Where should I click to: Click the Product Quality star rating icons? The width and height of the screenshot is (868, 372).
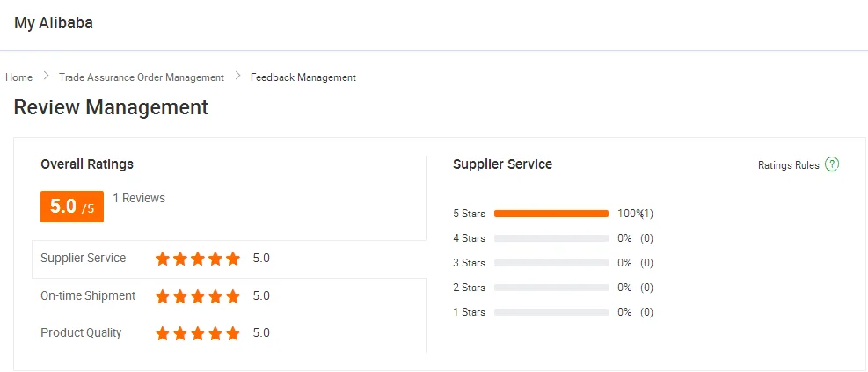[198, 333]
